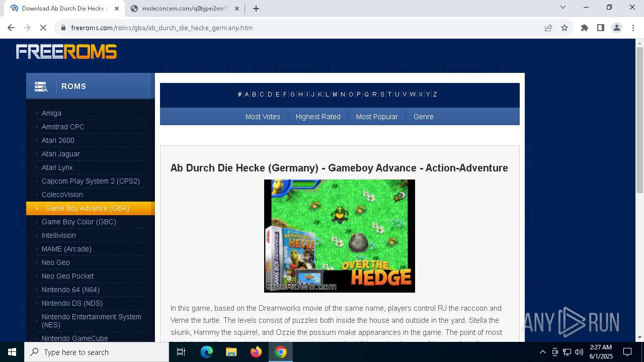Image resolution: width=644 pixels, height=362 pixels.
Task: Open the Highest Rated list
Action: click(318, 117)
